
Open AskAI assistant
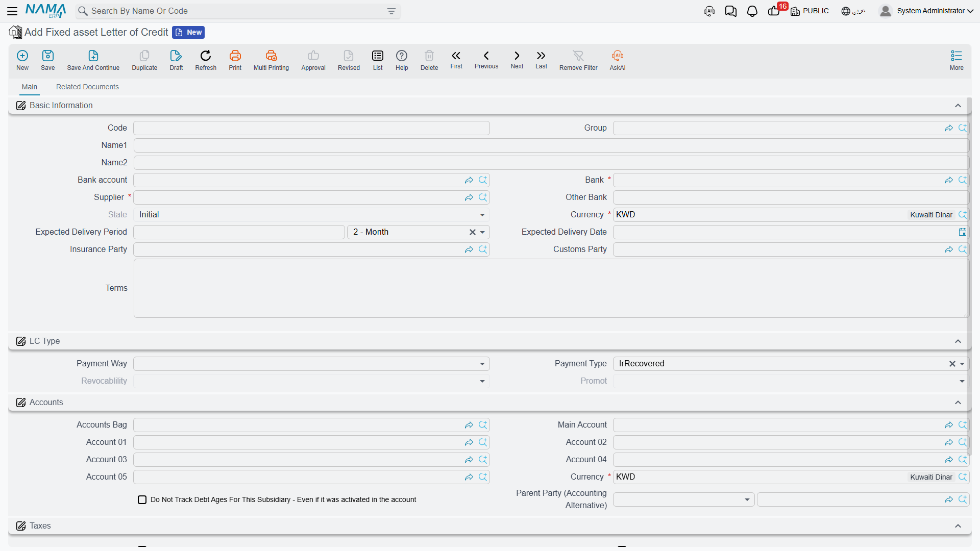coord(618,60)
